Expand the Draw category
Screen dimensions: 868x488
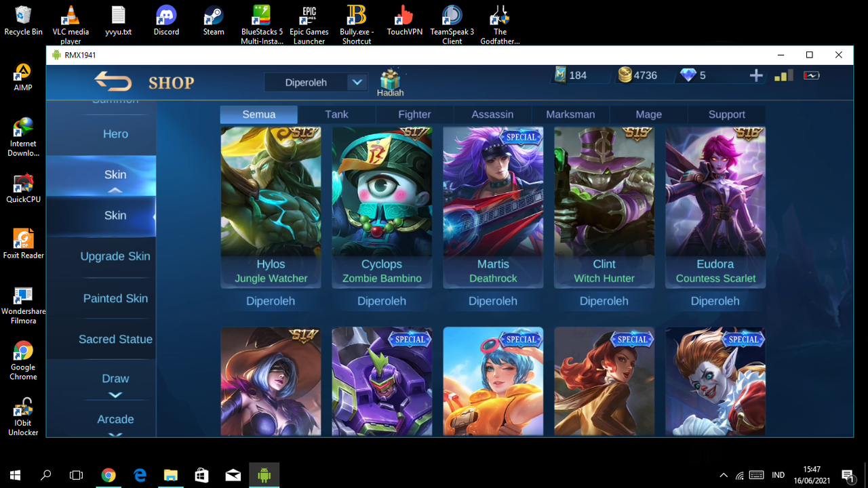pyautogui.click(x=101, y=380)
